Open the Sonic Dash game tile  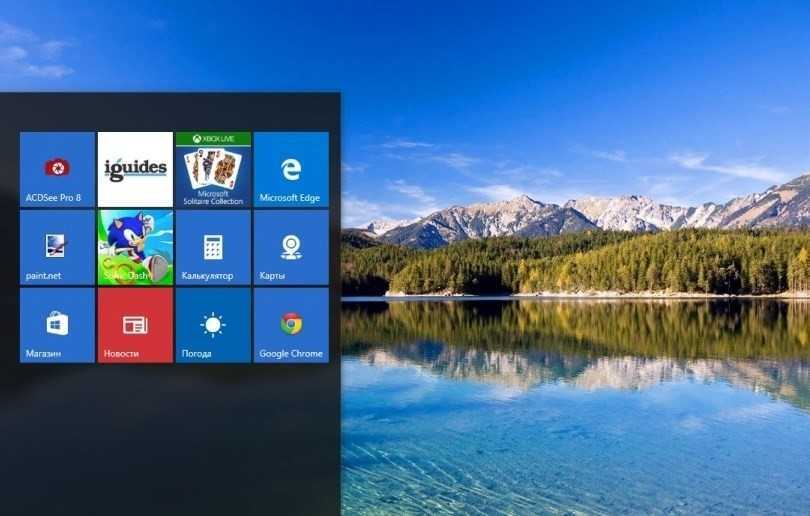pyautogui.click(x=135, y=246)
